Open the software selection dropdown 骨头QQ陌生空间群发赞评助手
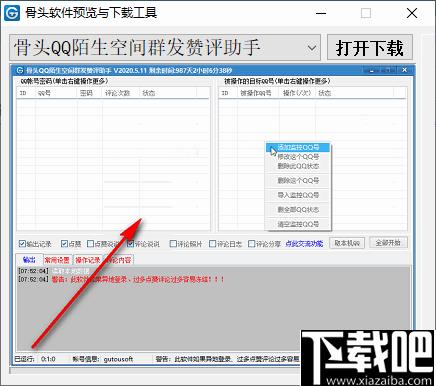The height and width of the screenshot is (386, 436). 165,47
